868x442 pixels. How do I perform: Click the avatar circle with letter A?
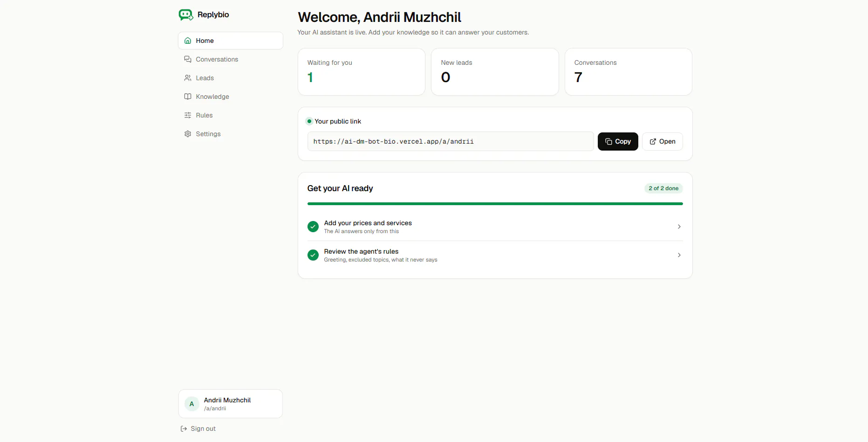tap(191, 404)
